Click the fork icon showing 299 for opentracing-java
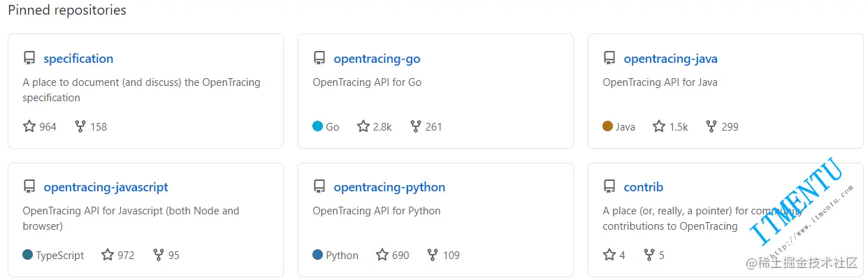Image resolution: width=868 pixels, height=280 pixels. (711, 126)
